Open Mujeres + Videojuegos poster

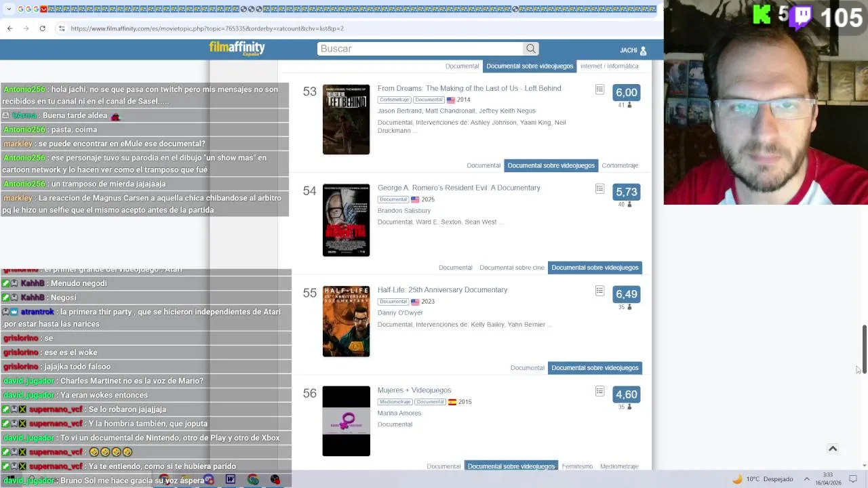346,421
